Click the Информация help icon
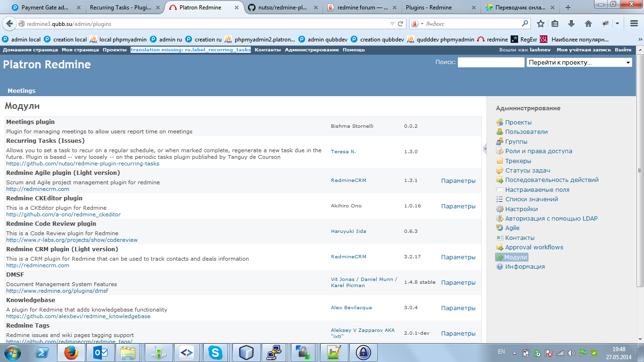Screen dimensions: 644x362 click(500, 267)
